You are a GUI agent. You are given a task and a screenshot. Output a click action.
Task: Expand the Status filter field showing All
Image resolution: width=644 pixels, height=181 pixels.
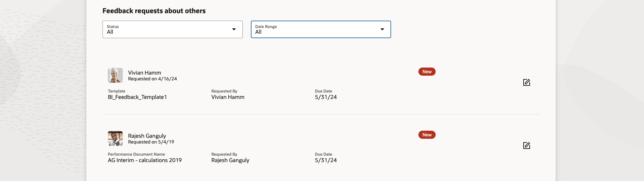(x=169, y=29)
